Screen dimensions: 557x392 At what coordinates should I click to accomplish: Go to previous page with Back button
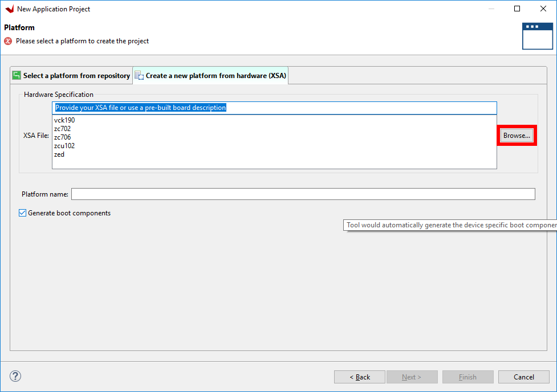click(360, 377)
